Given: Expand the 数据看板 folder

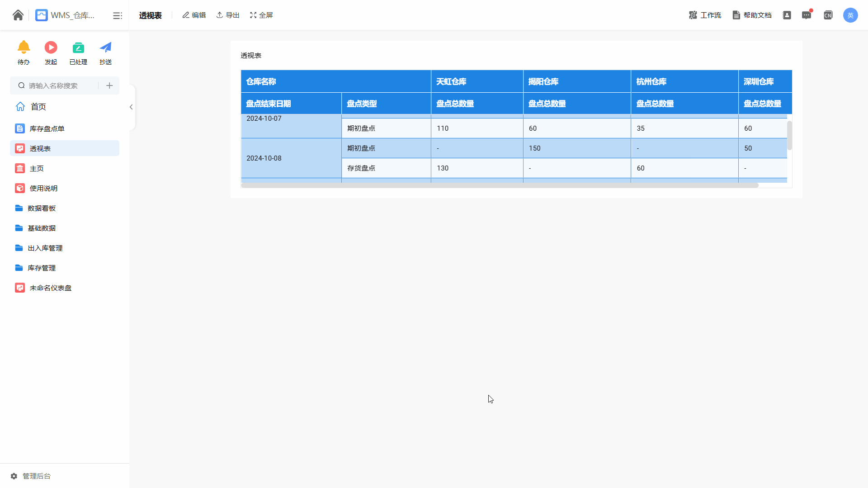Looking at the screenshot, I should [65, 208].
